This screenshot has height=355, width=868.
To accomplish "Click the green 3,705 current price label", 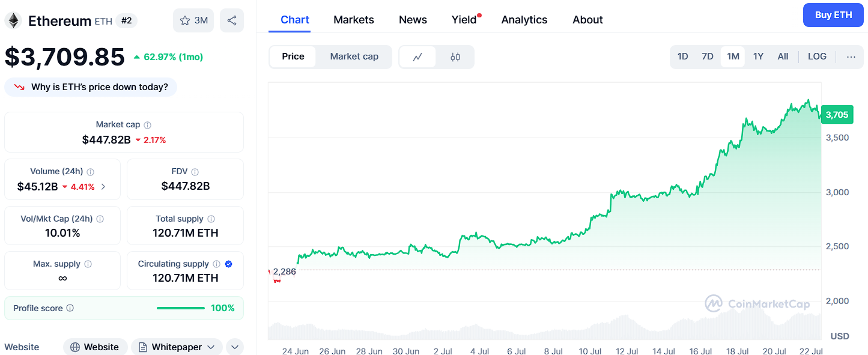I will [837, 115].
